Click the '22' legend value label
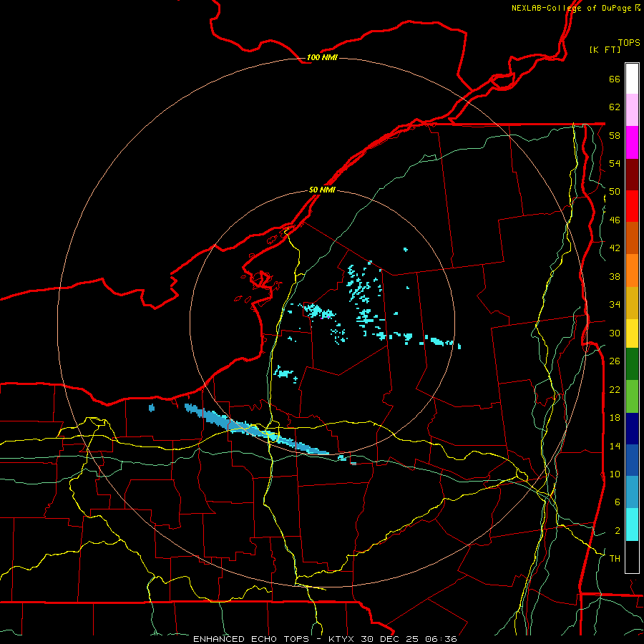 [x=615, y=389]
